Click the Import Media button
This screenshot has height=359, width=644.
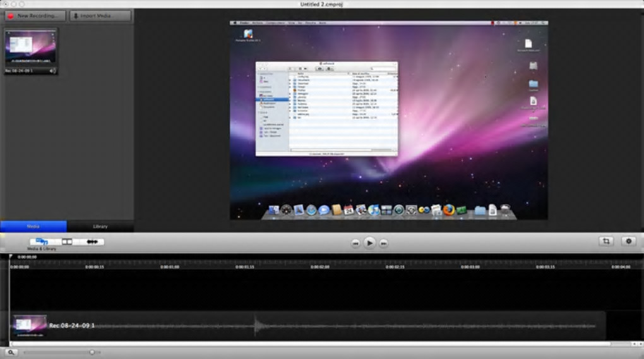click(100, 16)
